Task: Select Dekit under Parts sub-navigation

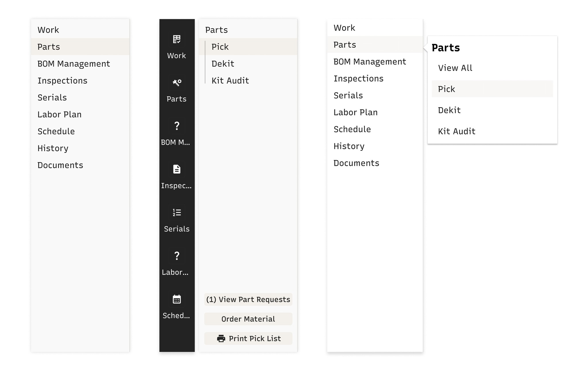Action: [x=223, y=64]
